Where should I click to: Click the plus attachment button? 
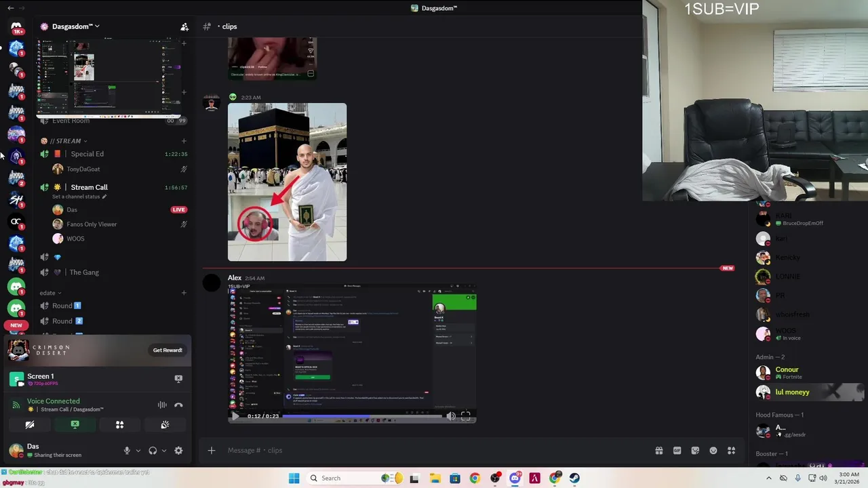click(x=212, y=450)
